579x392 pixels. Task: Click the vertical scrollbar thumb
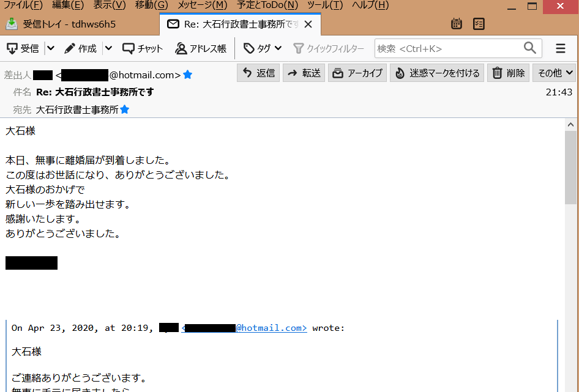[570, 167]
